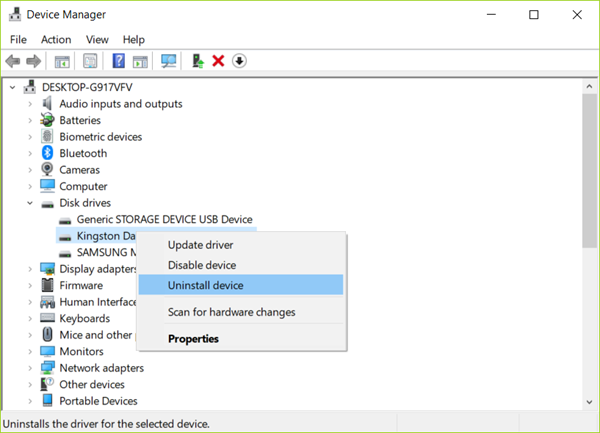Select the Kingston disk drive entry
This screenshot has height=433, width=600.
(x=106, y=236)
